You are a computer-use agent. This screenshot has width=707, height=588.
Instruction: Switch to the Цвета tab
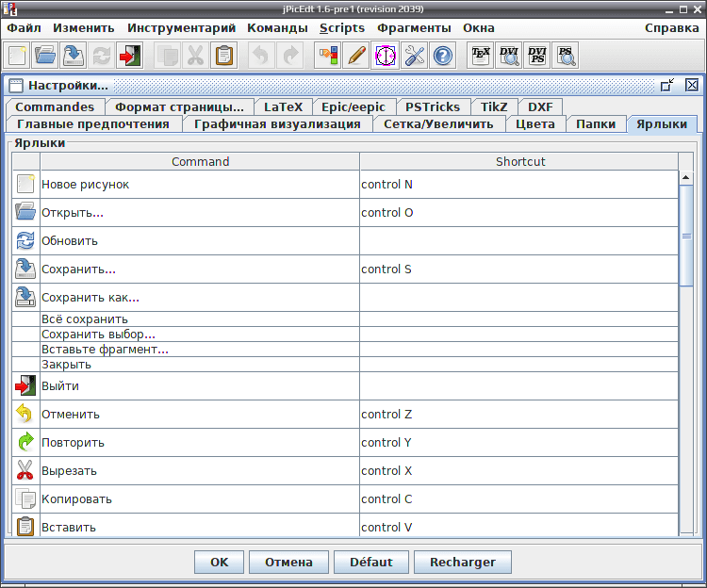pos(535,123)
